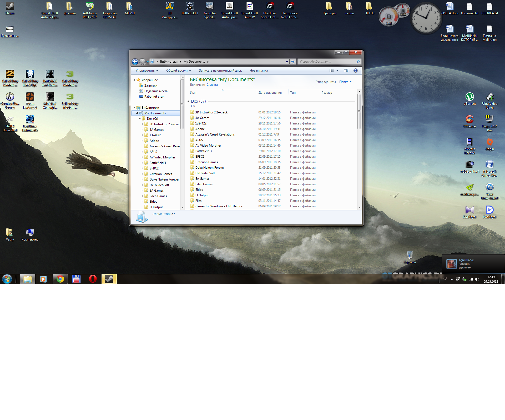The image size is (505, 420).
Task: Open the change view options dropdown arrow
Action: (x=337, y=71)
